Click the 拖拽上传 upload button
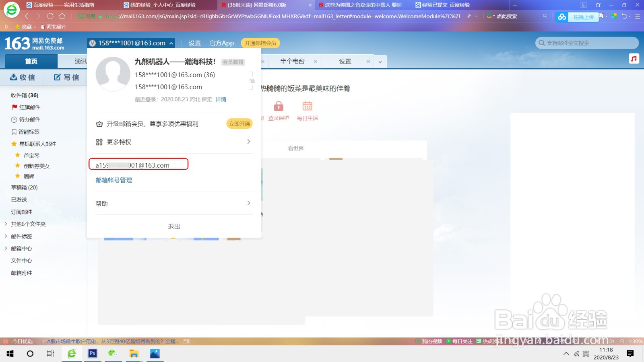This screenshot has width=644, height=362. [x=583, y=17]
